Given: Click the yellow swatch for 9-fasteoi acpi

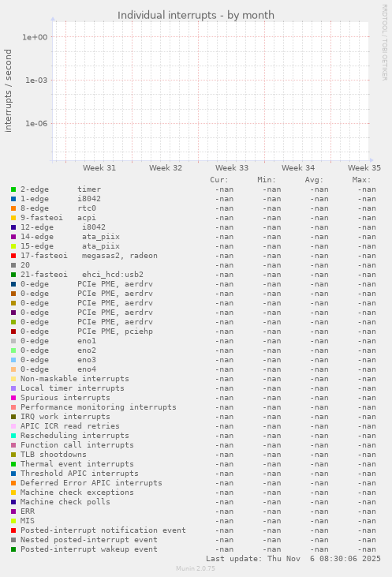Looking at the screenshot, I should point(13,218).
